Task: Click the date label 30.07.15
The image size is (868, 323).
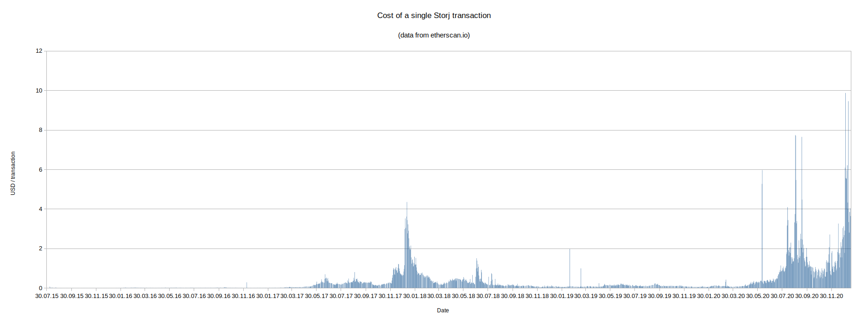Action: tap(47, 296)
